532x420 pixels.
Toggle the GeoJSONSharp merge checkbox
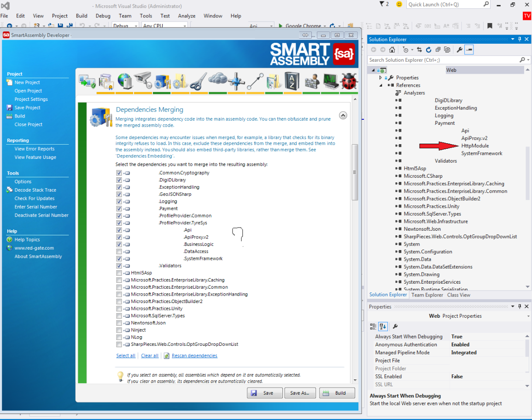click(119, 194)
